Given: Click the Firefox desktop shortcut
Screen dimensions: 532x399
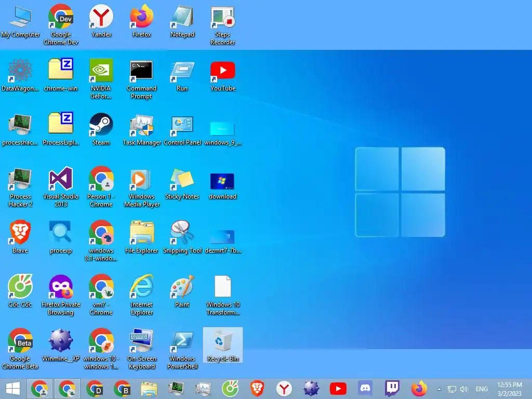Looking at the screenshot, I should [x=141, y=21].
